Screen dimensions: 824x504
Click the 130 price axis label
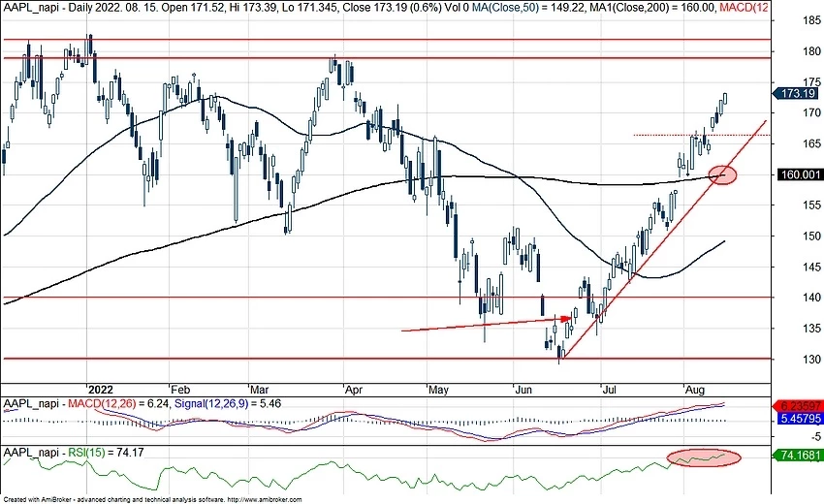812,360
